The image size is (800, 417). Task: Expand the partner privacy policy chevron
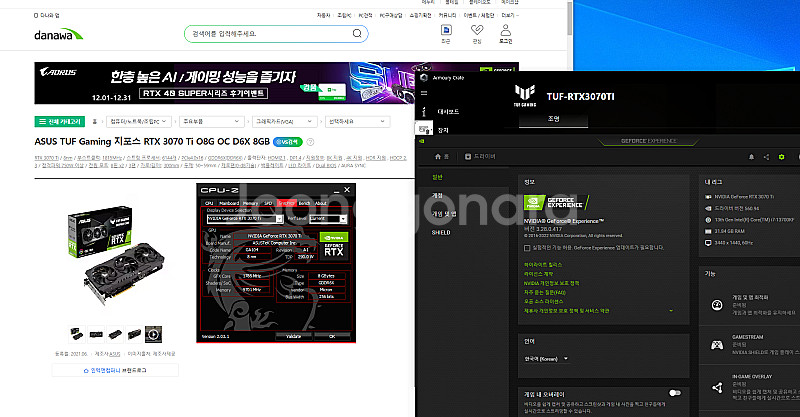pos(671,311)
